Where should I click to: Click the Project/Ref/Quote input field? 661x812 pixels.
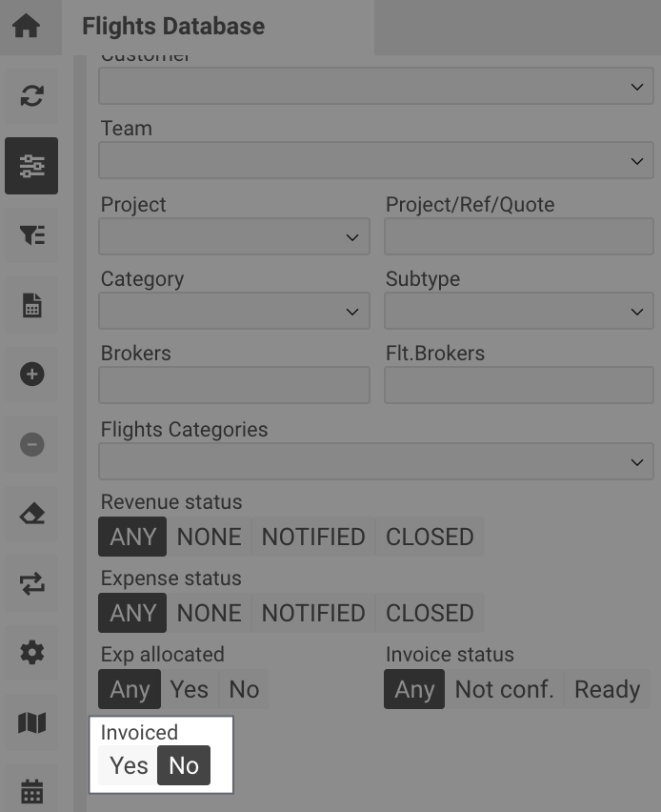coord(518,236)
